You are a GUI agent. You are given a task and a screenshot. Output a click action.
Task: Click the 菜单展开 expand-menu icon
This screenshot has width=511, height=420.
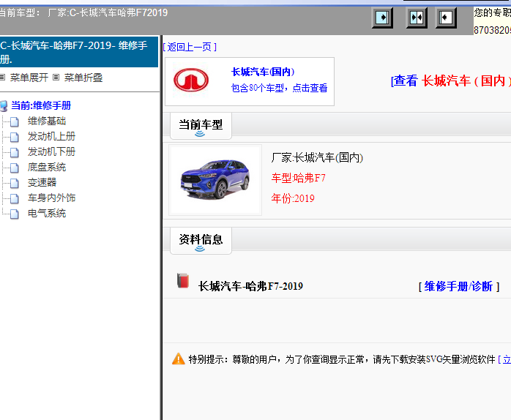pos(3,78)
